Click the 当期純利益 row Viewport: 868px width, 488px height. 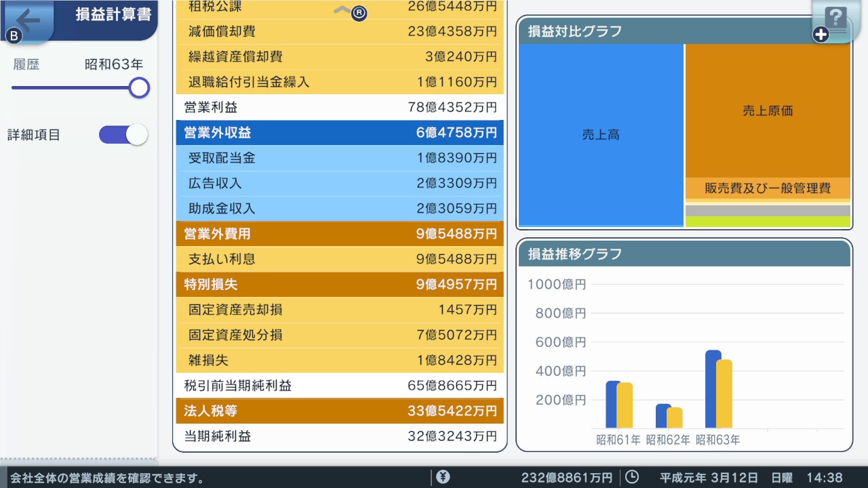click(340, 436)
